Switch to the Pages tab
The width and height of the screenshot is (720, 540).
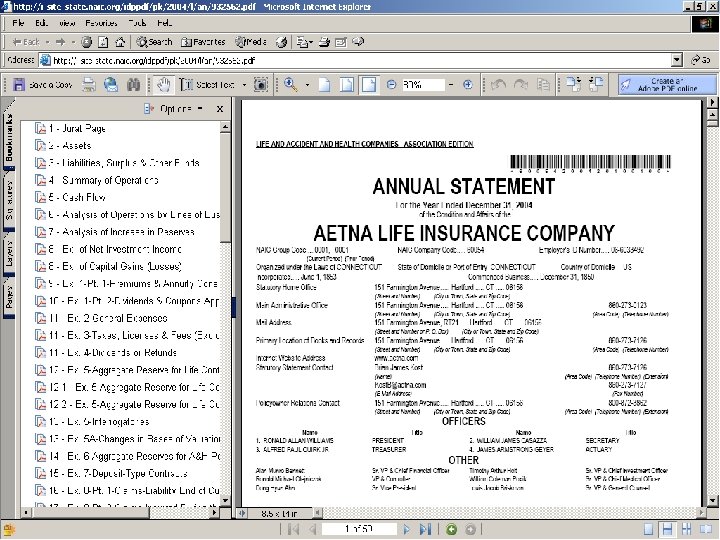(x=9, y=297)
